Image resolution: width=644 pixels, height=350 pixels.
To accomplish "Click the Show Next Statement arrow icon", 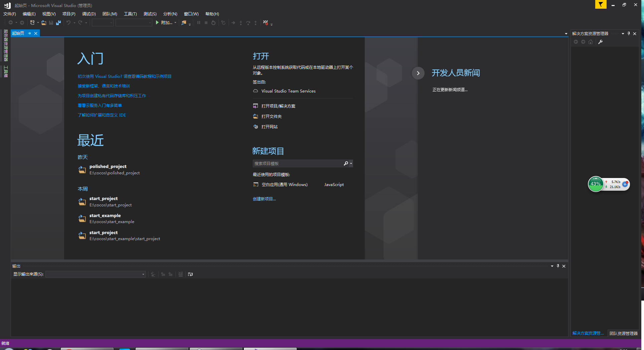I will [x=233, y=23].
